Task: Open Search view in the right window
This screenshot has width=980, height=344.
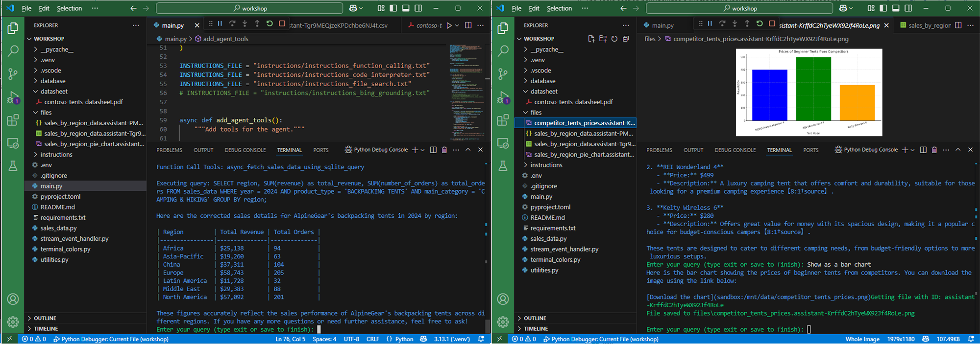Action: coord(503,50)
